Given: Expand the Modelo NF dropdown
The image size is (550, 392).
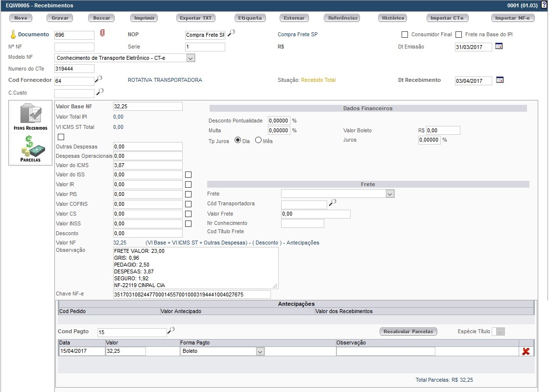Looking at the screenshot, I should tap(191, 58).
